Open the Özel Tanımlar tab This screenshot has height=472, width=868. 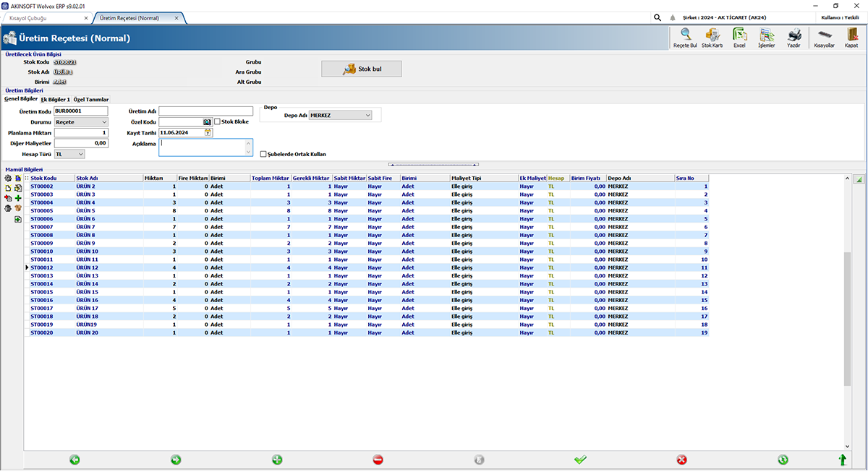pos(93,99)
